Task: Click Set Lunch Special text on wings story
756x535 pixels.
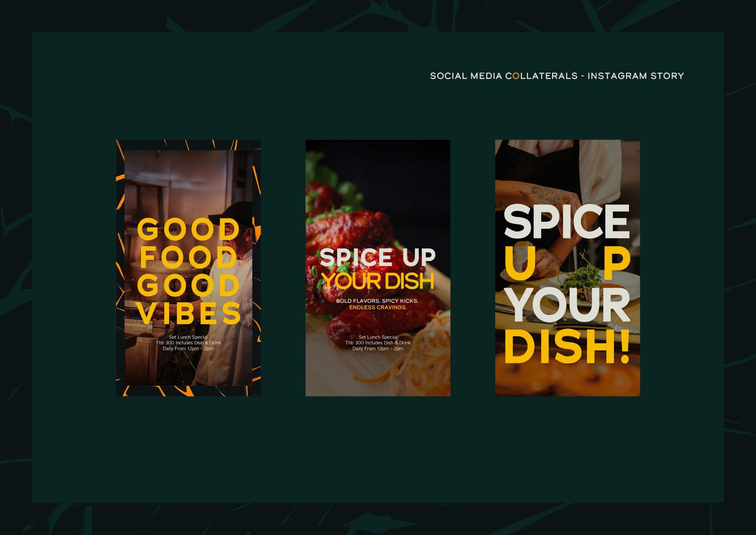Action: pyautogui.click(x=378, y=337)
